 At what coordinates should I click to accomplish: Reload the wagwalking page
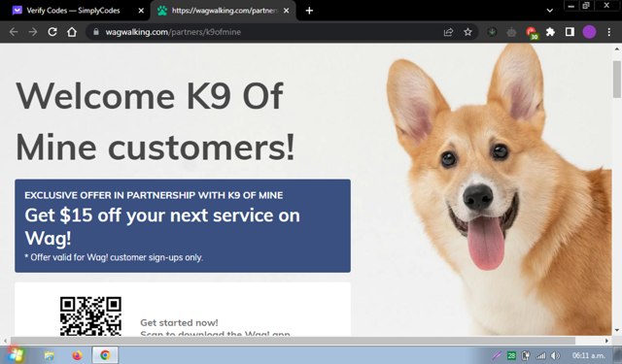pyautogui.click(x=52, y=32)
